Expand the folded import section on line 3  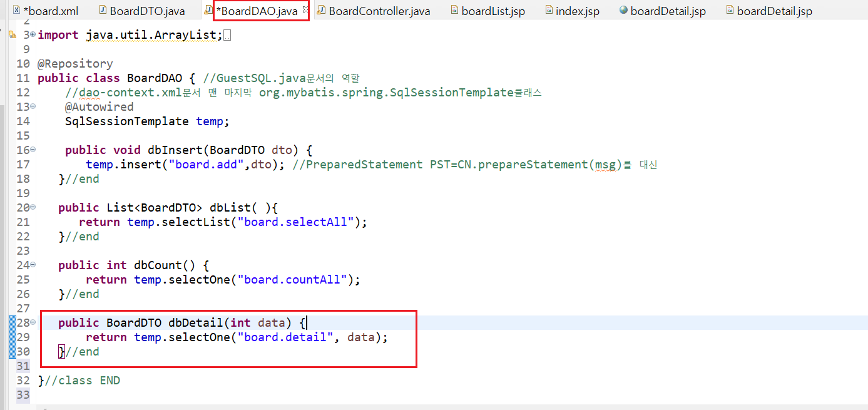click(33, 35)
